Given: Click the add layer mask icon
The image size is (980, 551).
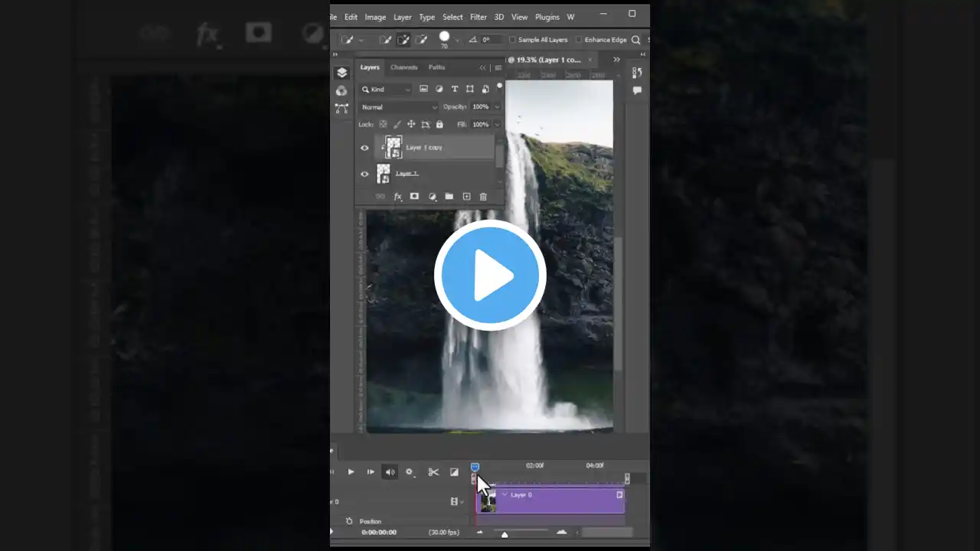Looking at the screenshot, I should [414, 197].
